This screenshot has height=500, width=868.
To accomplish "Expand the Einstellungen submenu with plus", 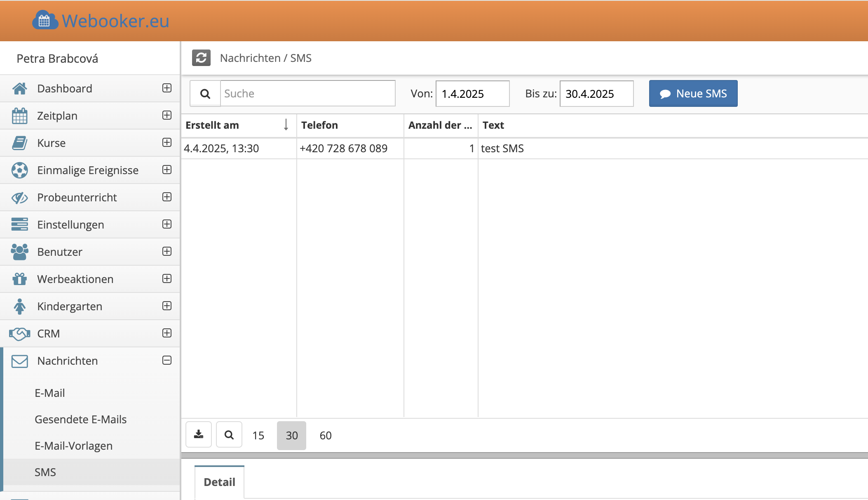I will [167, 224].
